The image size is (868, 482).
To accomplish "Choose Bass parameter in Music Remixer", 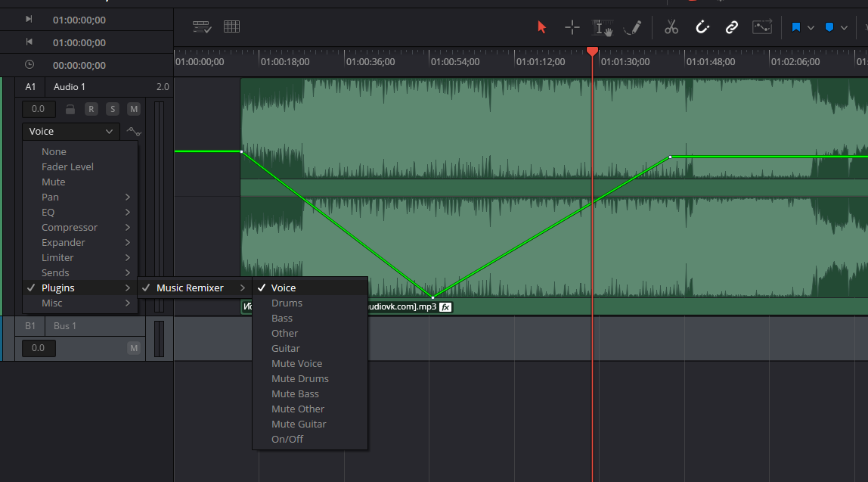I will click(310, 318).
